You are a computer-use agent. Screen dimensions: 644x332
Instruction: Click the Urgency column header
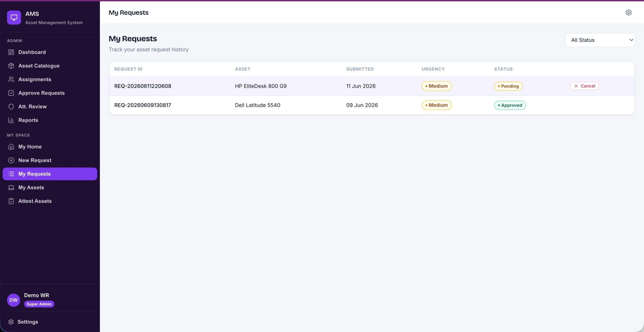pos(433,69)
